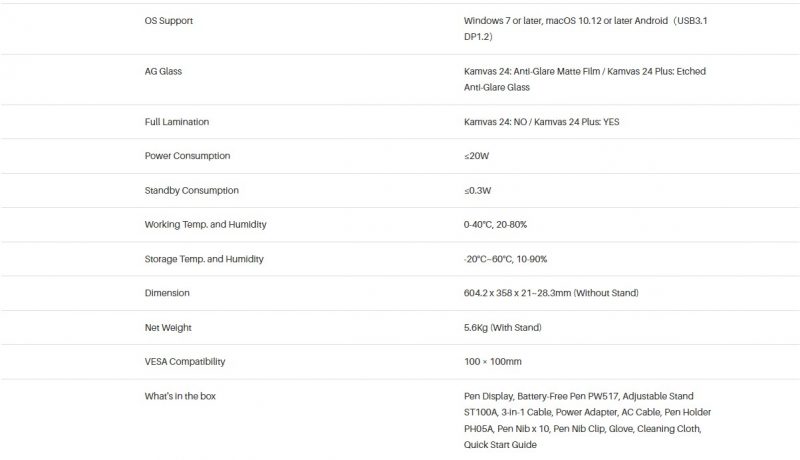This screenshot has width=800, height=460.
Task: Click the ≤0.3W standby value
Action: pyautogui.click(x=477, y=191)
